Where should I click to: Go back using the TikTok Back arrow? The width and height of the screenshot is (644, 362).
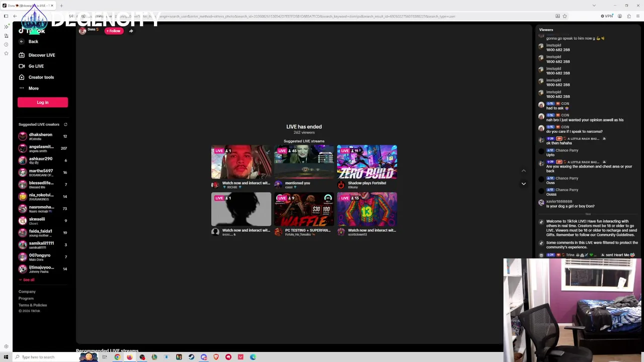click(x=22, y=42)
